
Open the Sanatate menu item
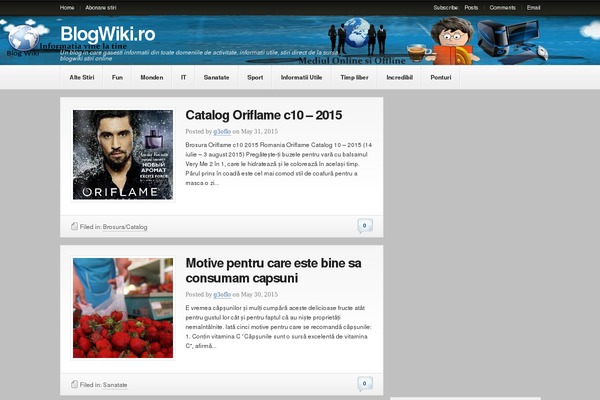216,77
